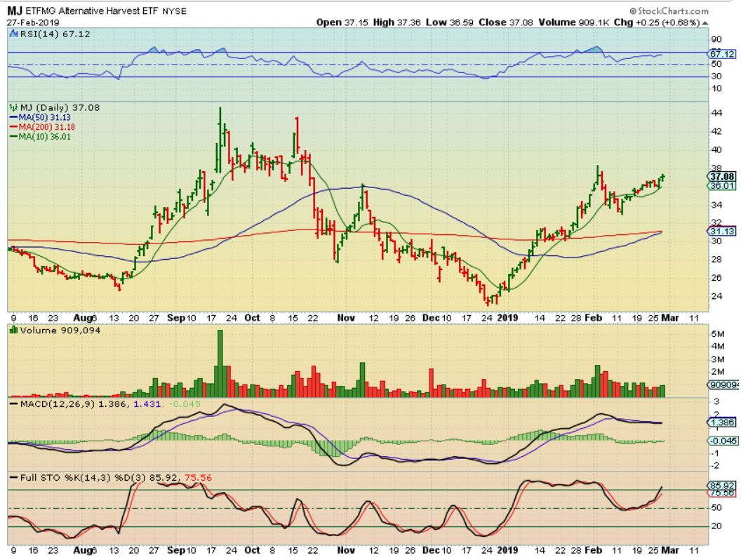Click the 44 price axis label
The width and height of the screenshot is (741, 560).
[x=716, y=113]
